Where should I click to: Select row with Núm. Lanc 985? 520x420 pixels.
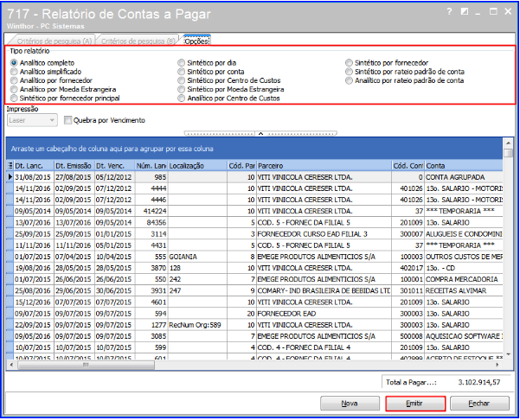click(254, 177)
